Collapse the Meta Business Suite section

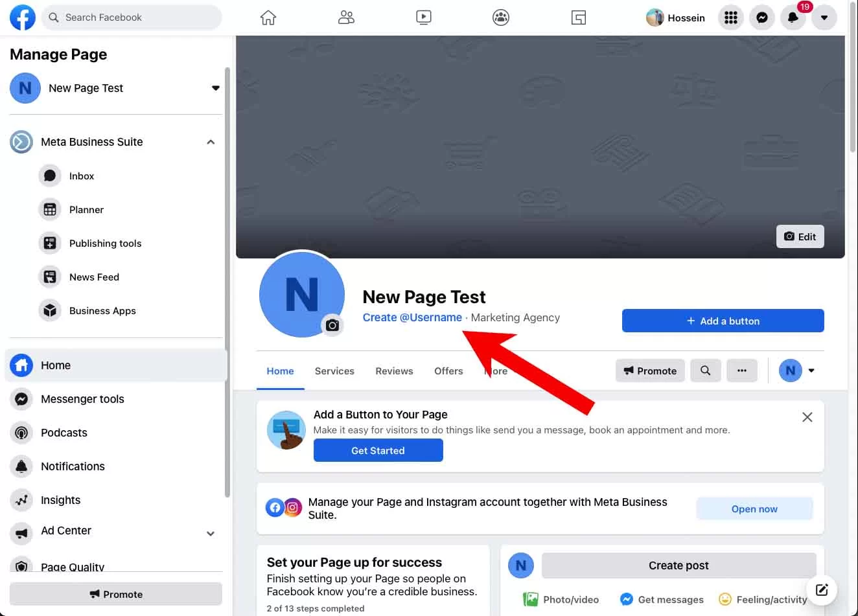click(x=211, y=142)
